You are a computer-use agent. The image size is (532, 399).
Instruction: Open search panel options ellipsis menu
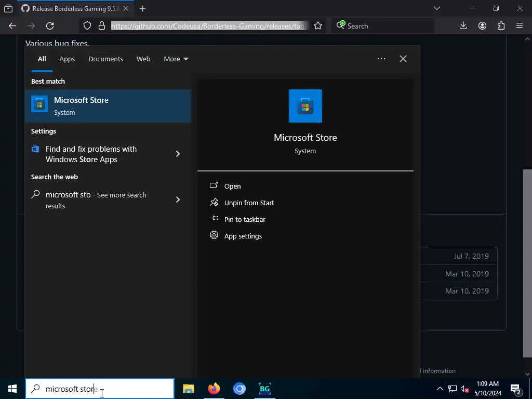pyautogui.click(x=381, y=59)
